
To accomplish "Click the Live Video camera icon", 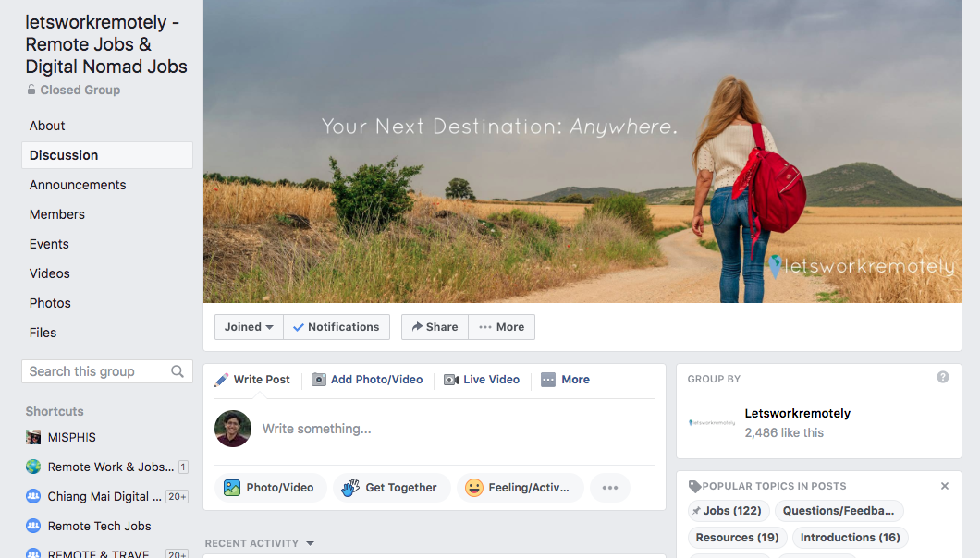I will point(450,380).
